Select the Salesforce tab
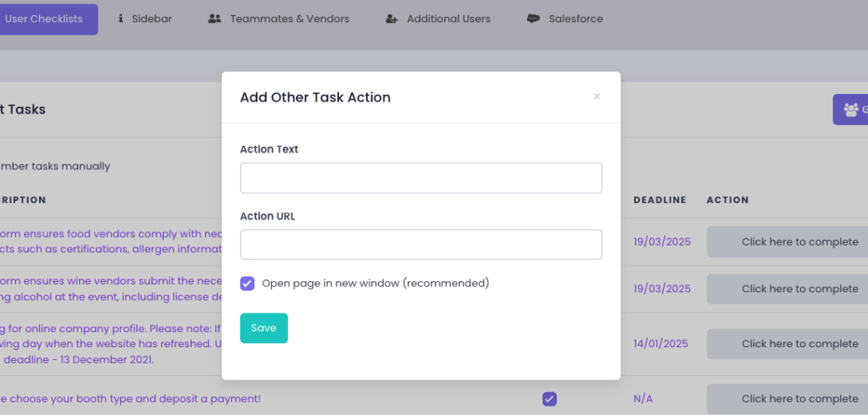The height and width of the screenshot is (415, 868). point(576,19)
